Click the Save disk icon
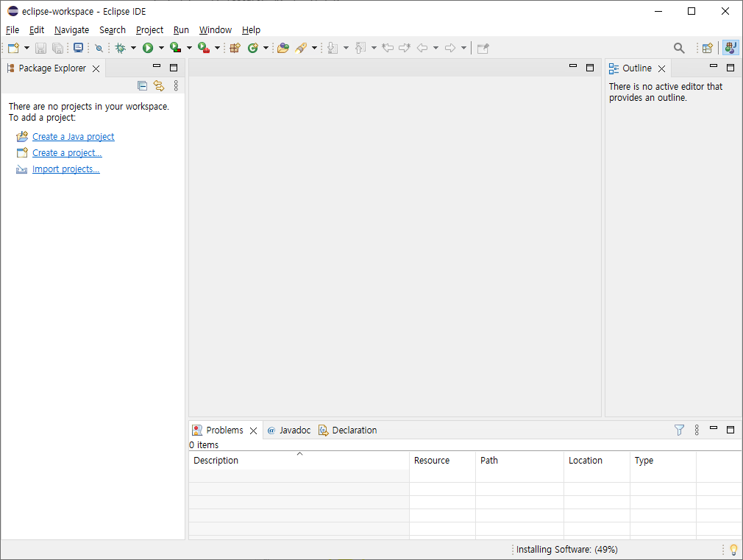This screenshot has width=743, height=560. coord(40,48)
